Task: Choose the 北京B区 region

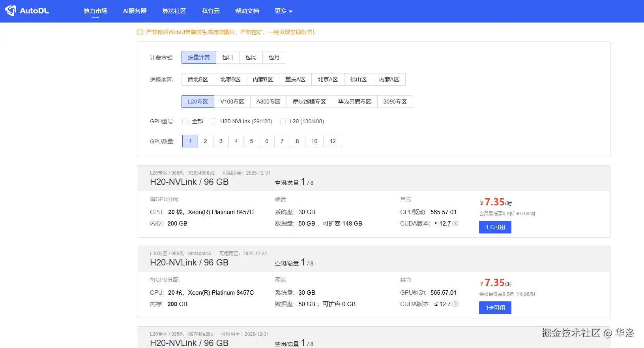Action: [x=230, y=79]
